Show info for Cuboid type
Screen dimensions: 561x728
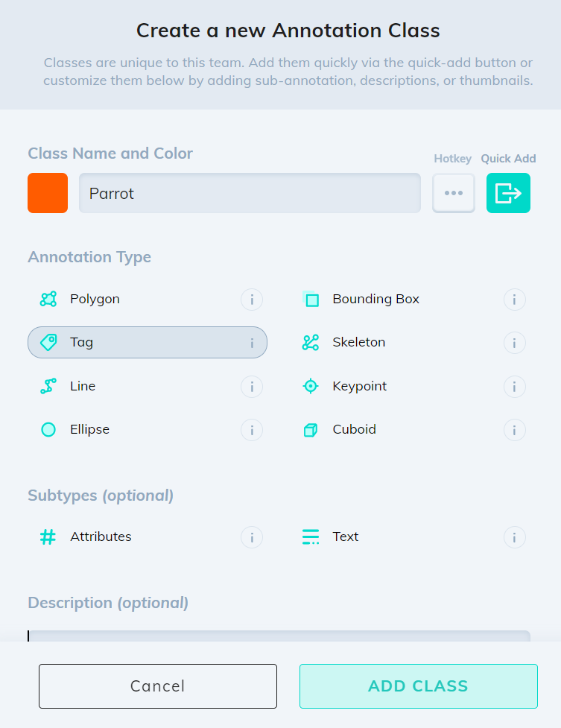pyautogui.click(x=514, y=430)
